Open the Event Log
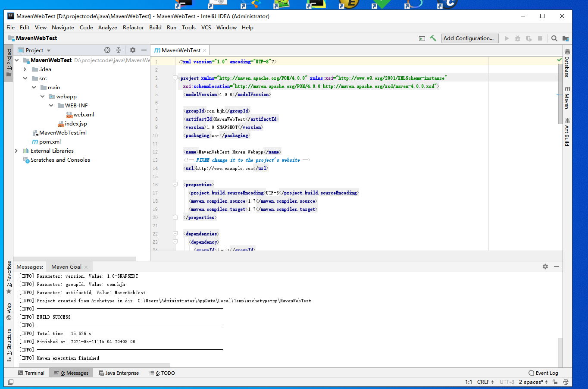Viewport: 588px width, 389px height. (x=544, y=373)
